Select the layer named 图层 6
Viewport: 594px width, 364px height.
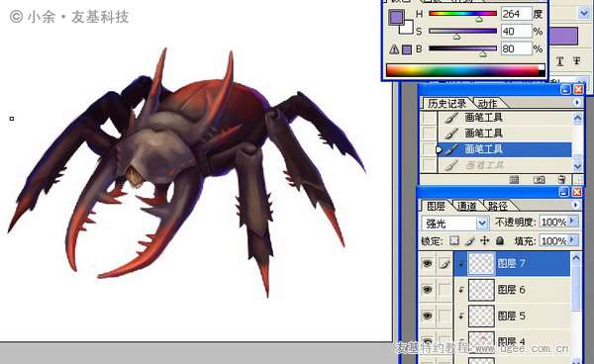pyautogui.click(x=512, y=290)
